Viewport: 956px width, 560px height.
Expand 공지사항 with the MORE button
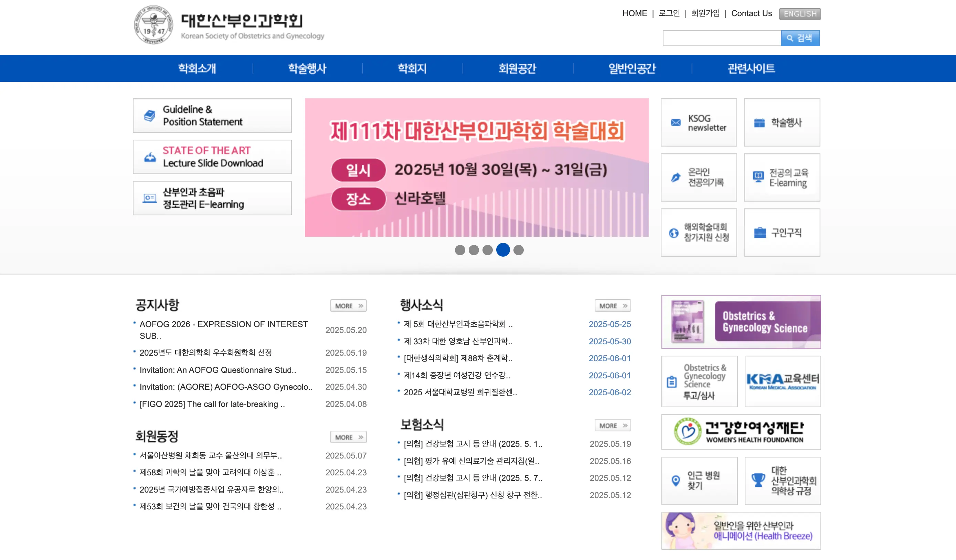(x=348, y=305)
